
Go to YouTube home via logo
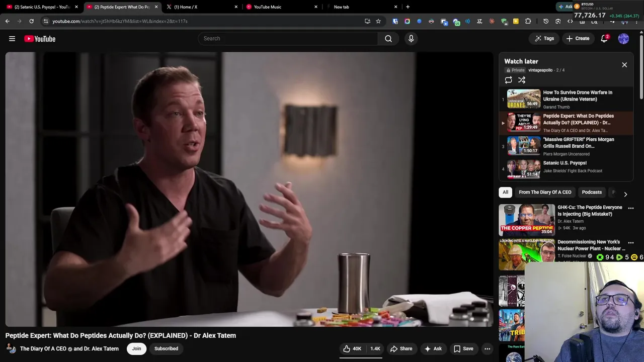coord(40,39)
